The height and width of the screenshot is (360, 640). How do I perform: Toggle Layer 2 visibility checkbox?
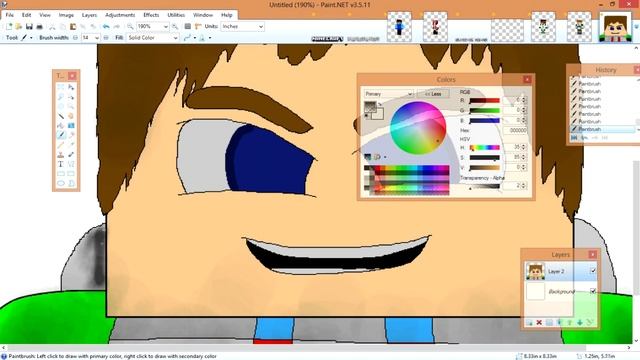pos(593,271)
